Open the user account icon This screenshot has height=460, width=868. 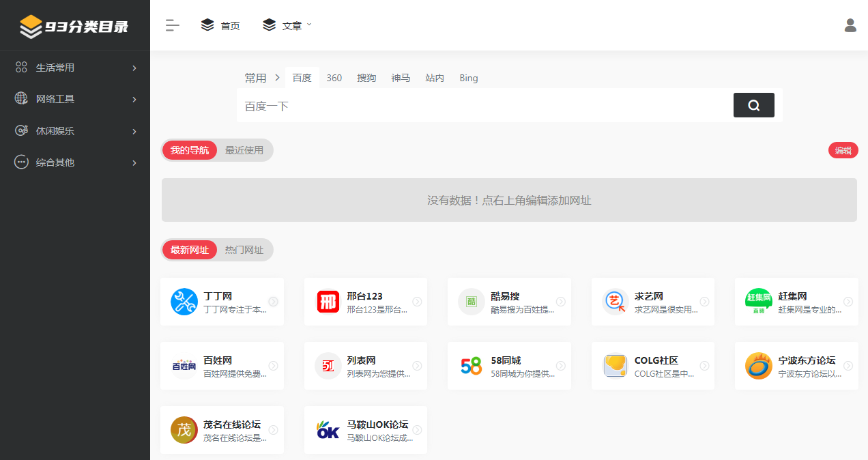850,25
